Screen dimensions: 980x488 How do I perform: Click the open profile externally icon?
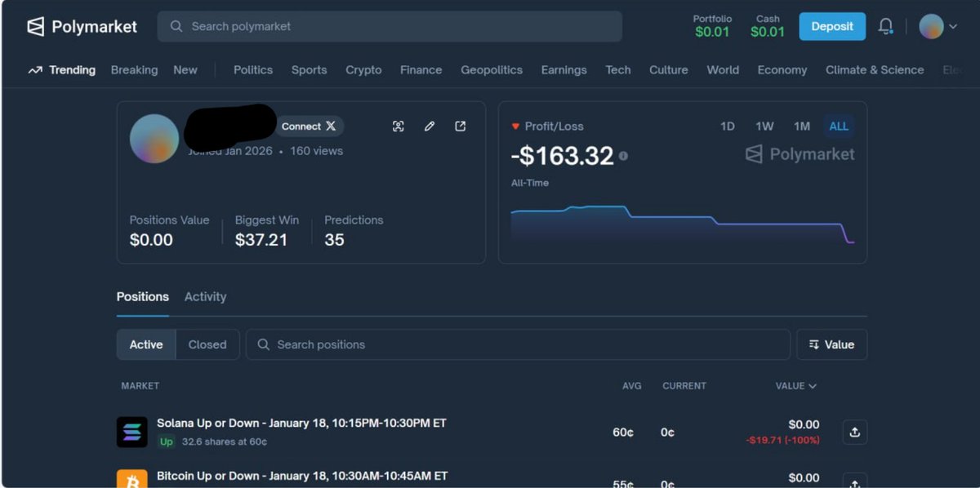point(461,126)
